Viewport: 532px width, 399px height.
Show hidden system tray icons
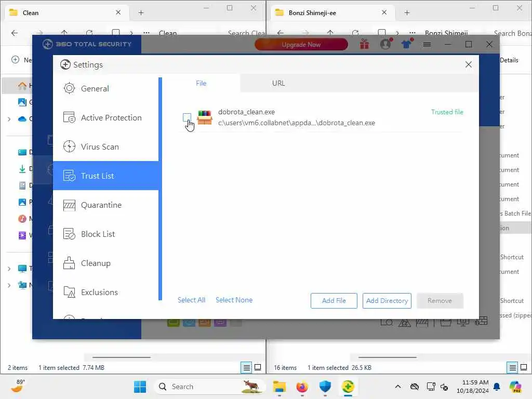(398, 387)
